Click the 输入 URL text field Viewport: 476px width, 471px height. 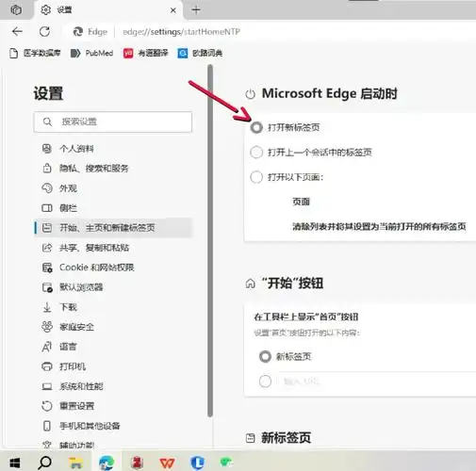[376, 382]
